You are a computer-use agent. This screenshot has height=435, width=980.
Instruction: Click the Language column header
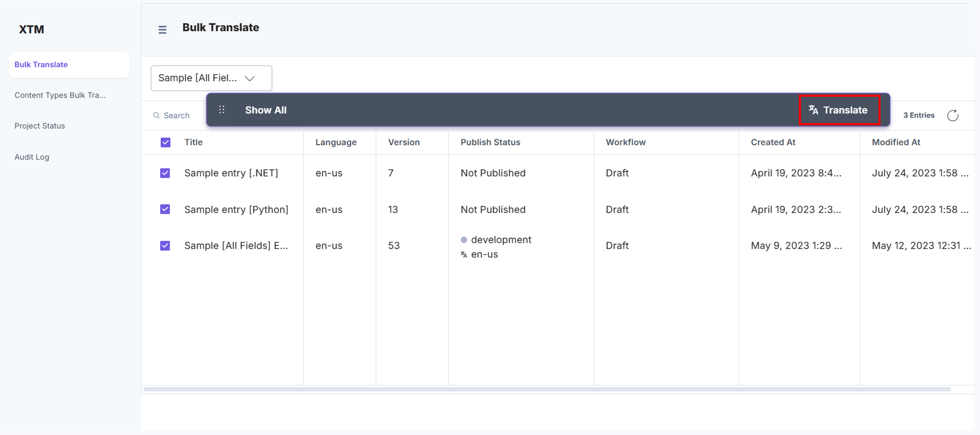point(336,142)
